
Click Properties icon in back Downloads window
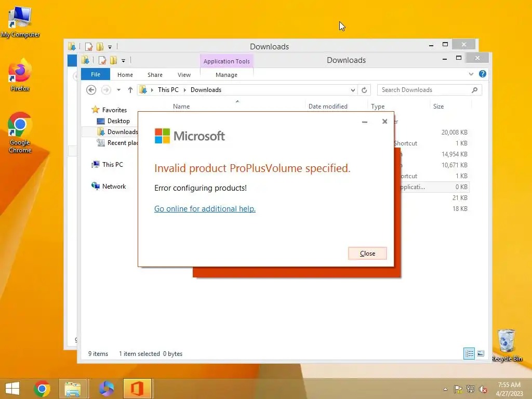click(88, 46)
